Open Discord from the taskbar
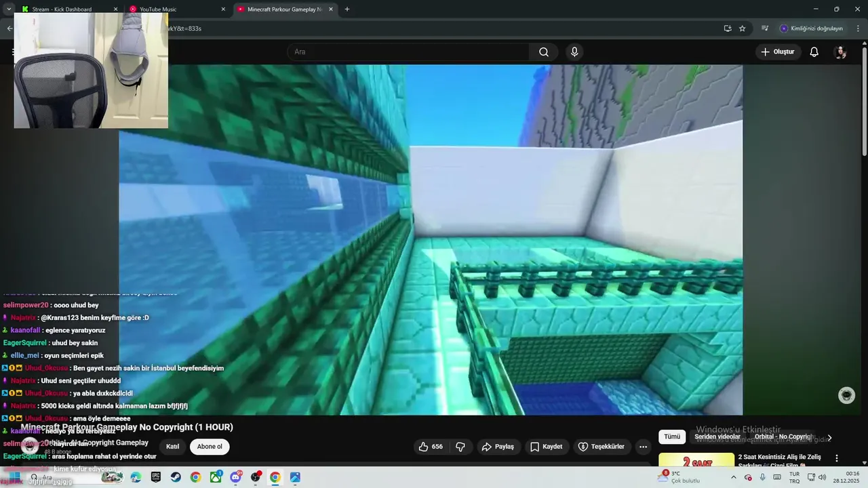This screenshot has height=488, width=868. tap(235, 477)
